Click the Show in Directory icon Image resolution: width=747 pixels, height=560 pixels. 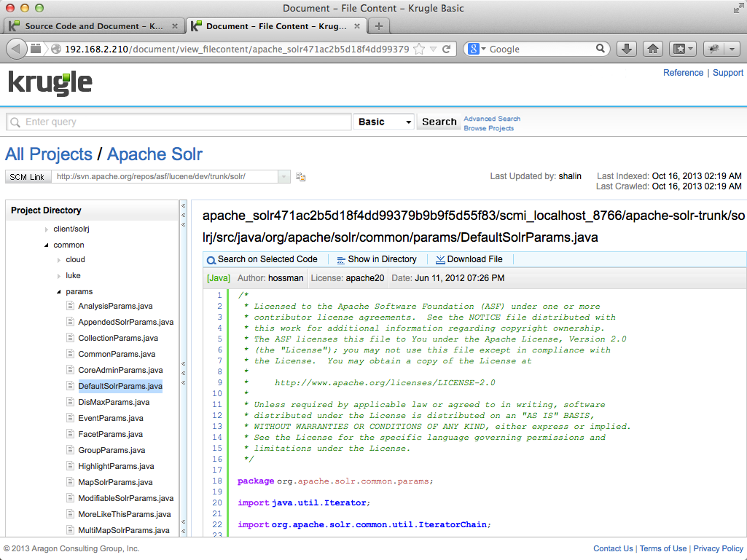(x=341, y=260)
